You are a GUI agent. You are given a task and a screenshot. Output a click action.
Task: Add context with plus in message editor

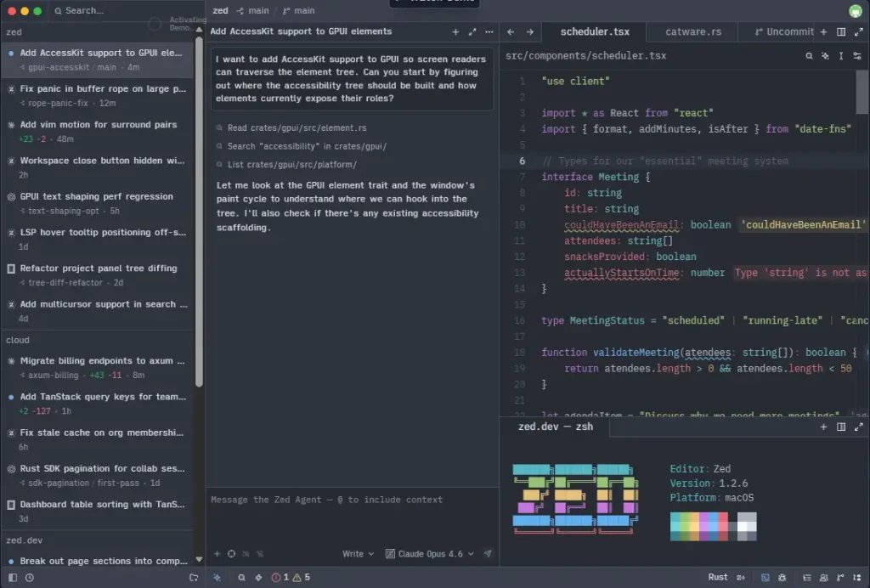[x=217, y=554]
